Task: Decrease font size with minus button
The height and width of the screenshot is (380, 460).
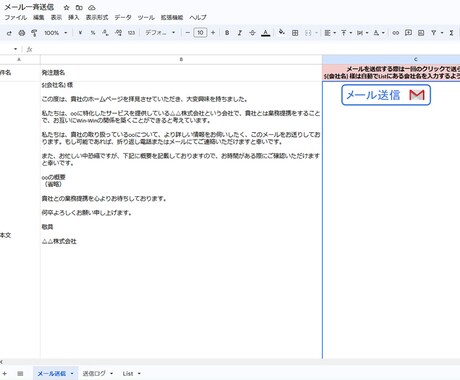Action: [x=188, y=33]
